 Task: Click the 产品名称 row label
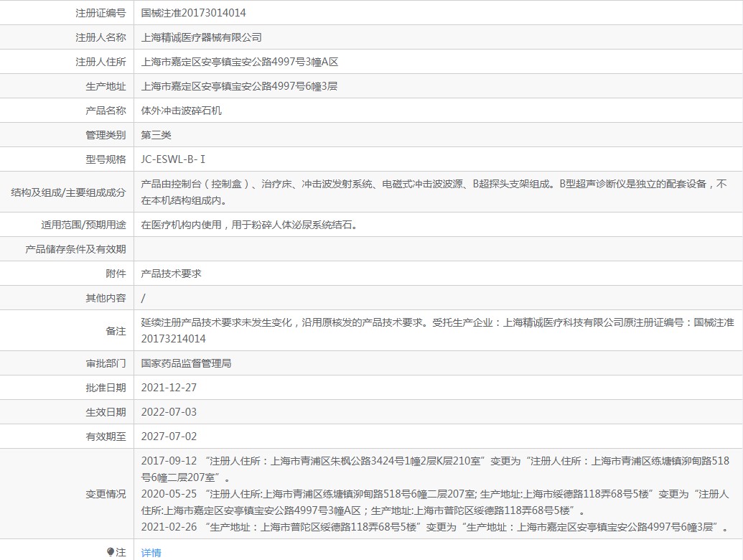106,111
